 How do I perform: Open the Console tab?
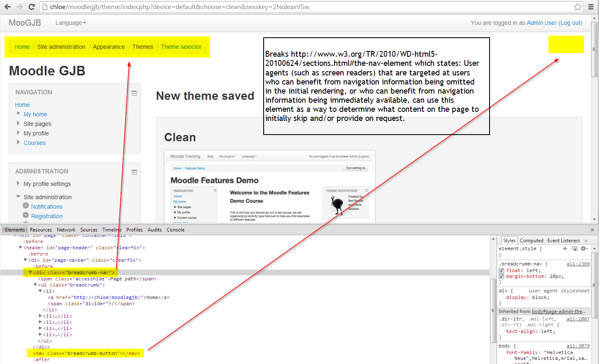tap(176, 230)
